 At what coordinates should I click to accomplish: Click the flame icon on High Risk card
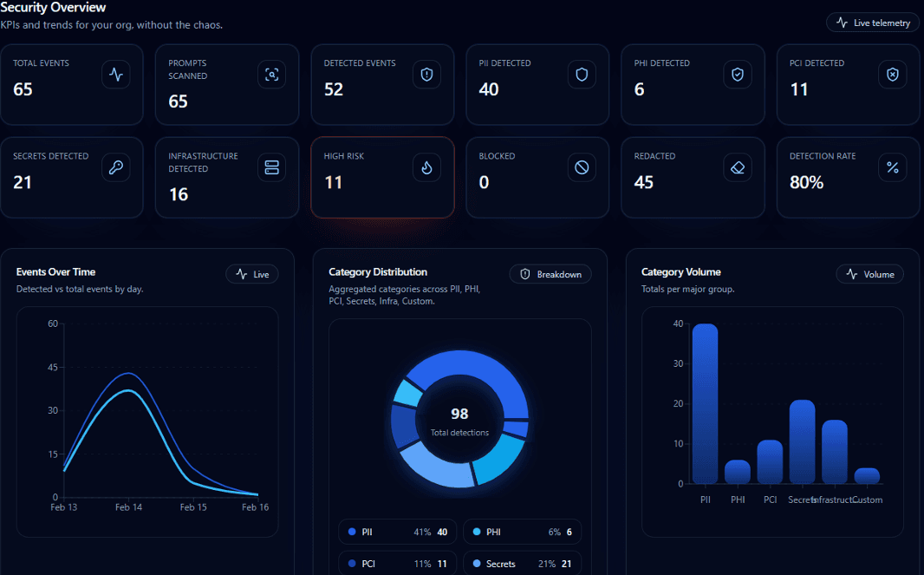point(426,167)
